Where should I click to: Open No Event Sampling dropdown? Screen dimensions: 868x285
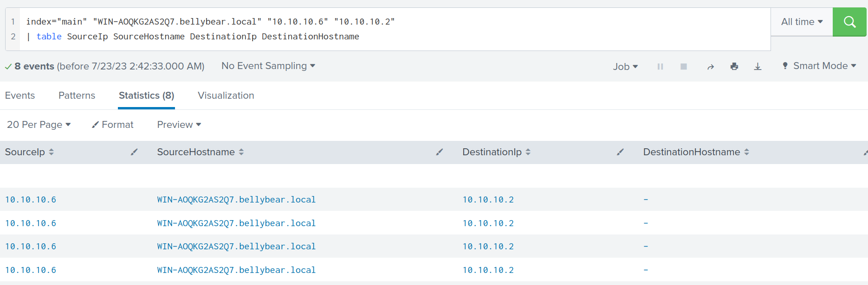(268, 66)
